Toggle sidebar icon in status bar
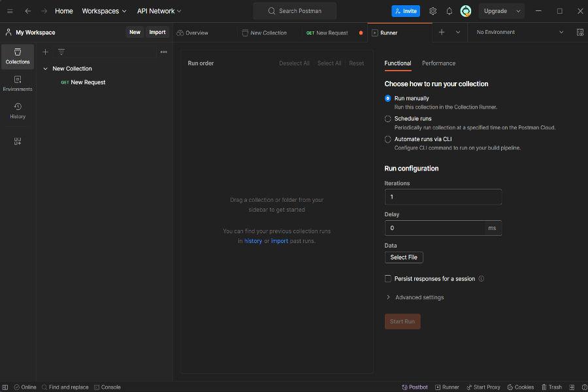This screenshot has height=392, width=588. coord(5,387)
